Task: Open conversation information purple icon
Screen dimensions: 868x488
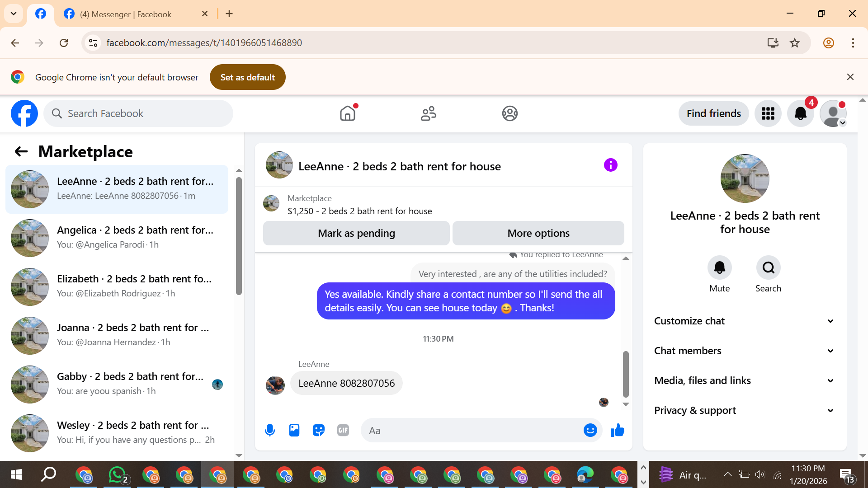Action: coord(610,165)
